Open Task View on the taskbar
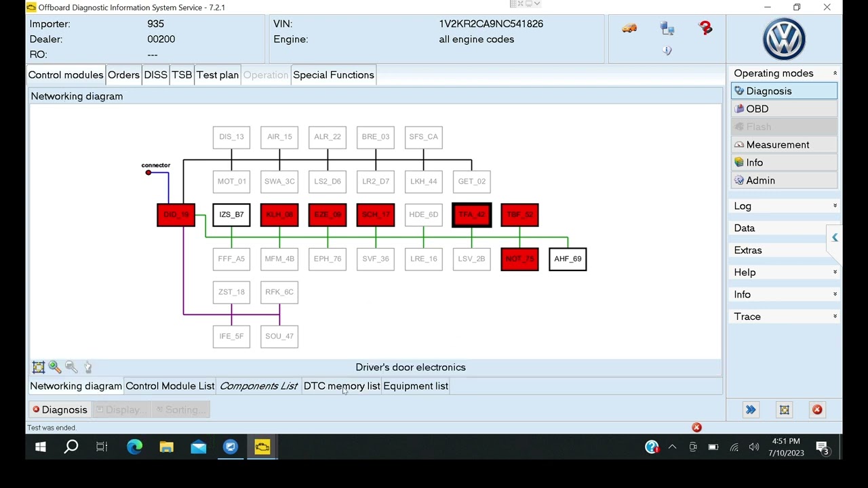Image resolution: width=868 pixels, height=488 pixels. point(102,447)
